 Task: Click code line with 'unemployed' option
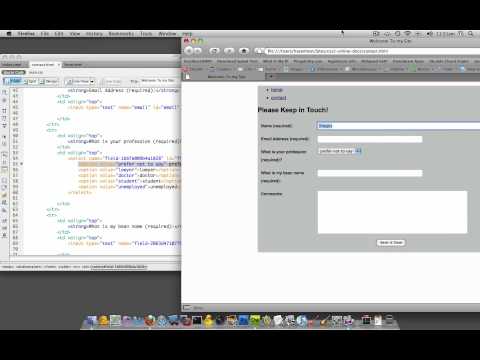click(129, 187)
